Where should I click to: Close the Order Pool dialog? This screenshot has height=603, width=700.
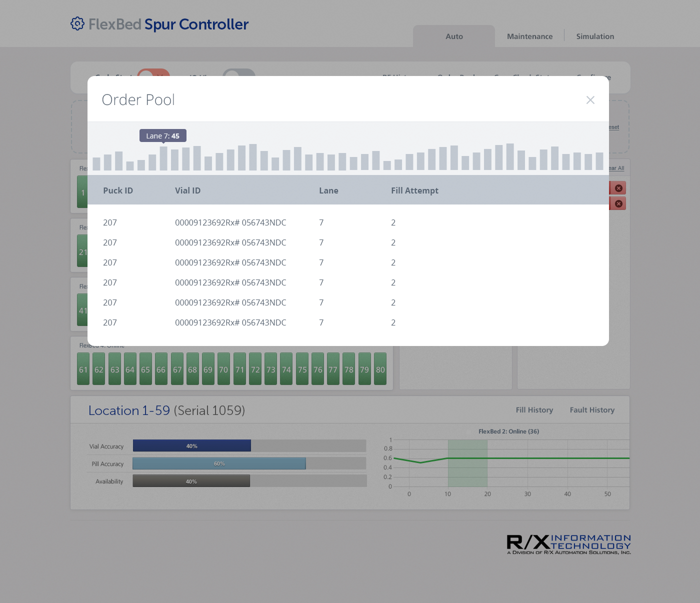590,100
